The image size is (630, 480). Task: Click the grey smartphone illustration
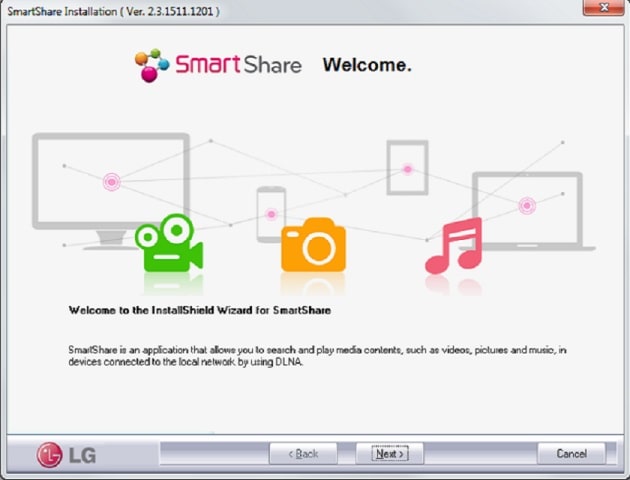pyautogui.click(x=272, y=214)
